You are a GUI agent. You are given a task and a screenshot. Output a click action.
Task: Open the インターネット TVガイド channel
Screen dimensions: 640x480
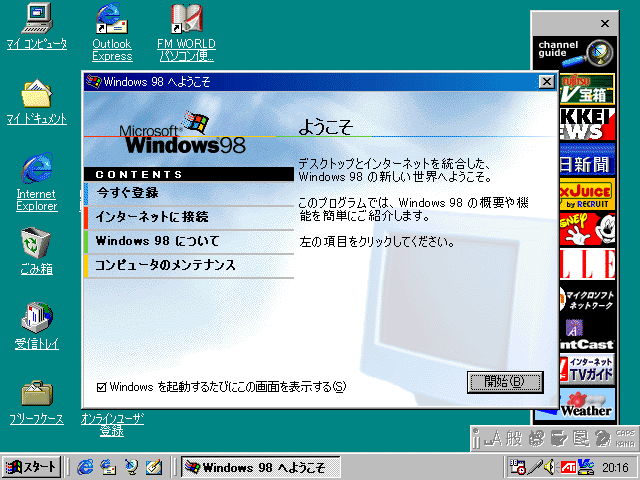588,370
